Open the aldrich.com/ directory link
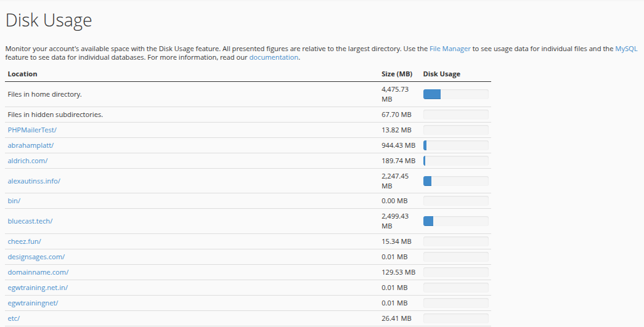 point(28,161)
